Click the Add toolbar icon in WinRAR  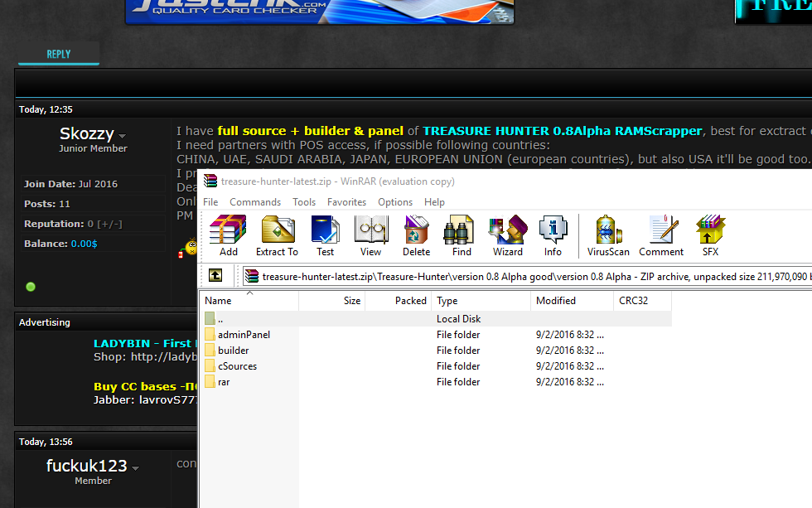pyautogui.click(x=228, y=235)
